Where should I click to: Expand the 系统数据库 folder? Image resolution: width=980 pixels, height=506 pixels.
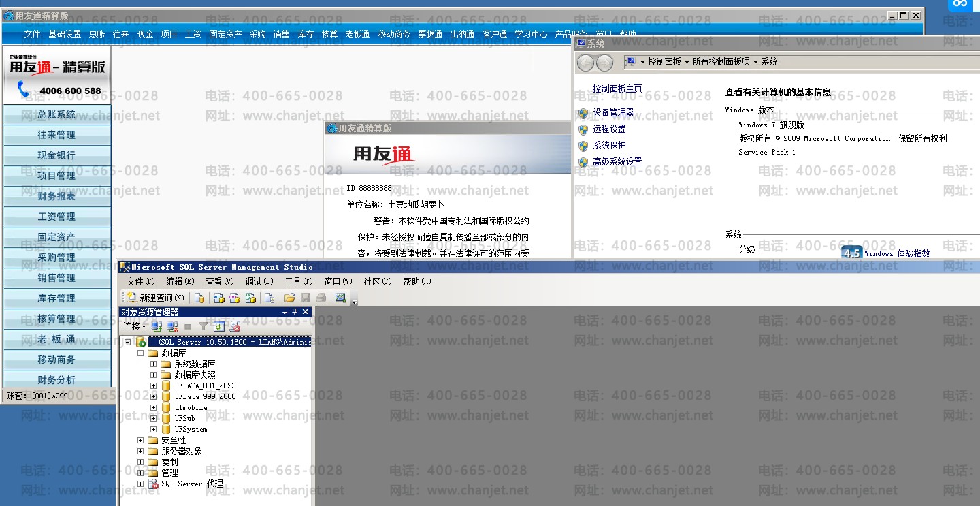coord(154,364)
